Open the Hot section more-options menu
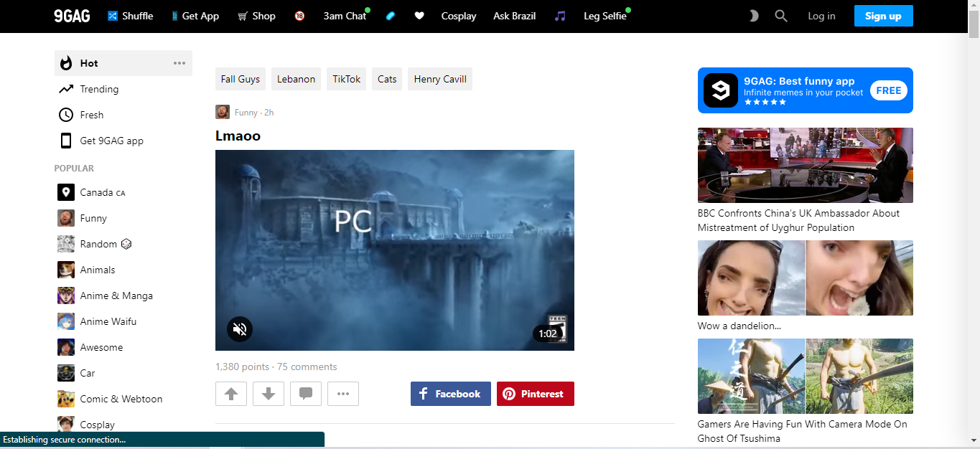980x449 pixels. [x=179, y=63]
